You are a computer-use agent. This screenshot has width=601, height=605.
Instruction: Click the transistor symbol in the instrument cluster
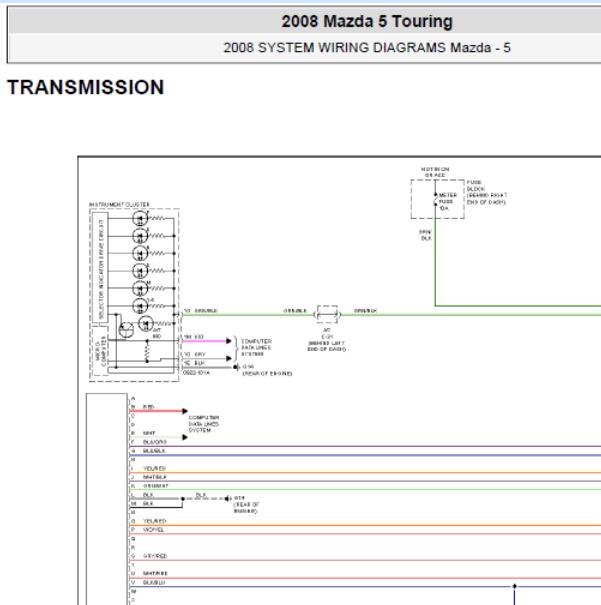pos(126,330)
